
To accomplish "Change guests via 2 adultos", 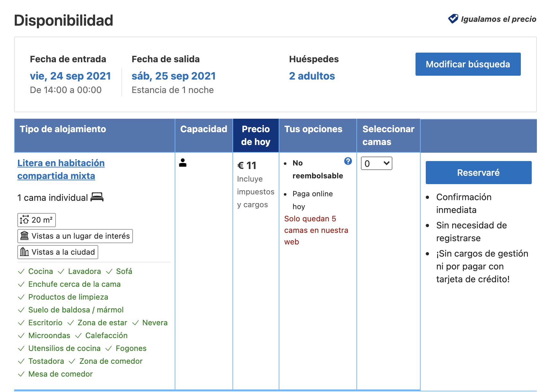I will (312, 76).
